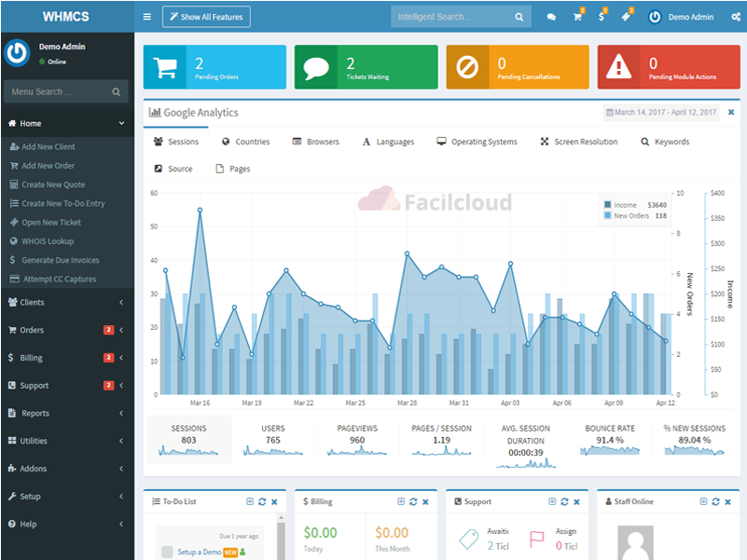Open the chat messages icon in header

551,17
